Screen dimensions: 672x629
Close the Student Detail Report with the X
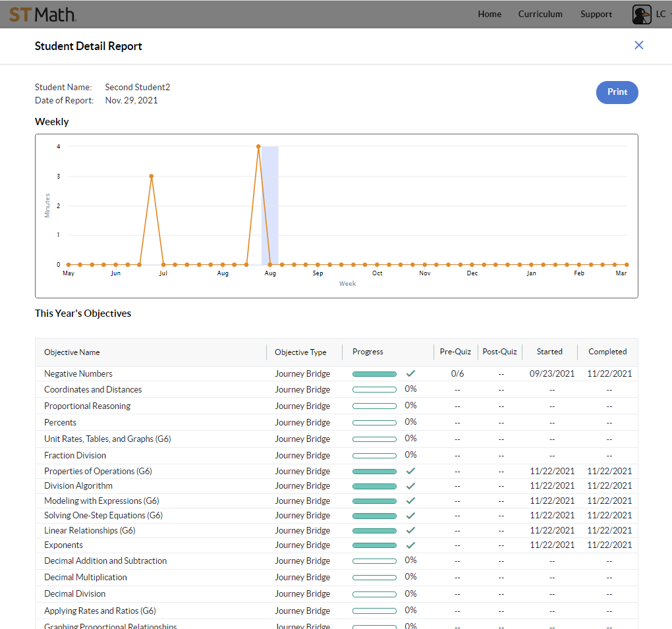(x=638, y=45)
